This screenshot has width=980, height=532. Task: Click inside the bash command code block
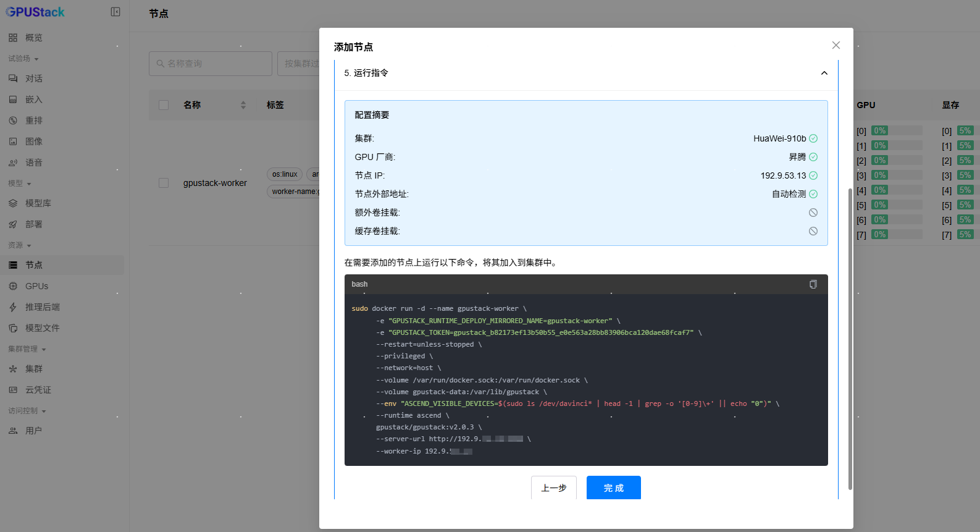(x=586, y=379)
